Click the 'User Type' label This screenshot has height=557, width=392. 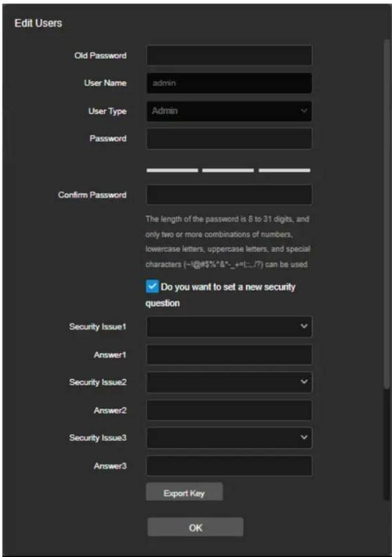[107, 111]
